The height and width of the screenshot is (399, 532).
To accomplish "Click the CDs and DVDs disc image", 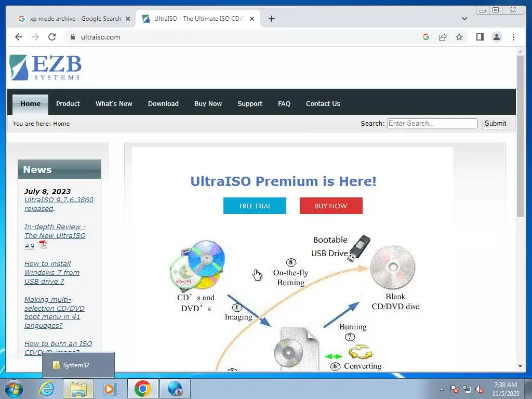I will [197, 265].
